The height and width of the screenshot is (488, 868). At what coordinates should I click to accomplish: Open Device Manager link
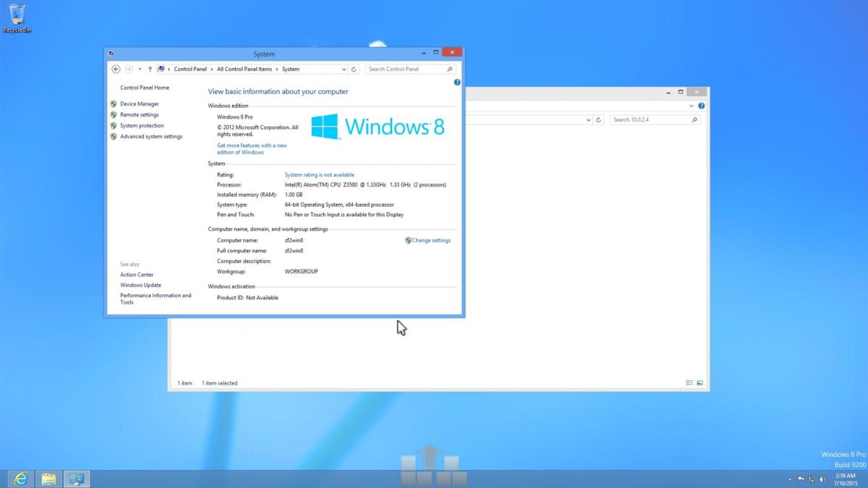[x=139, y=104]
